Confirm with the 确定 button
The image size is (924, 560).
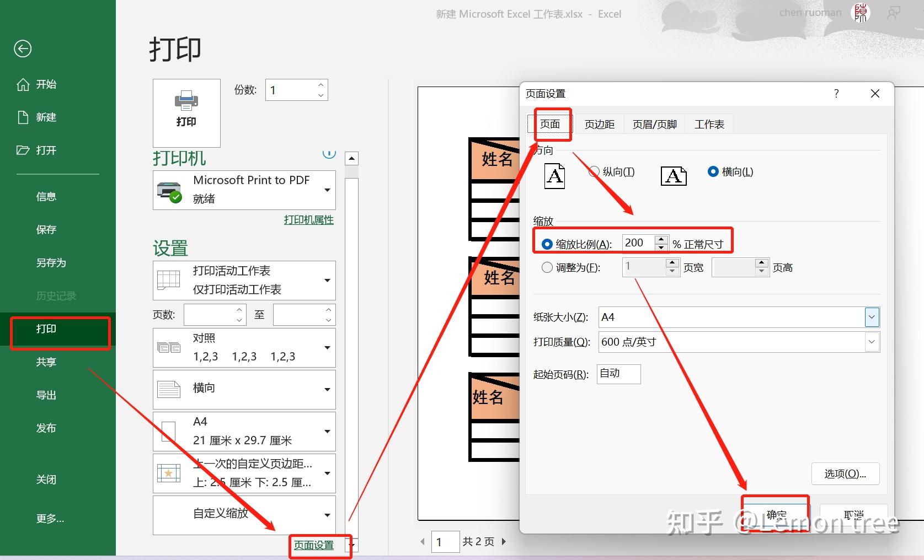pyautogui.click(x=776, y=515)
